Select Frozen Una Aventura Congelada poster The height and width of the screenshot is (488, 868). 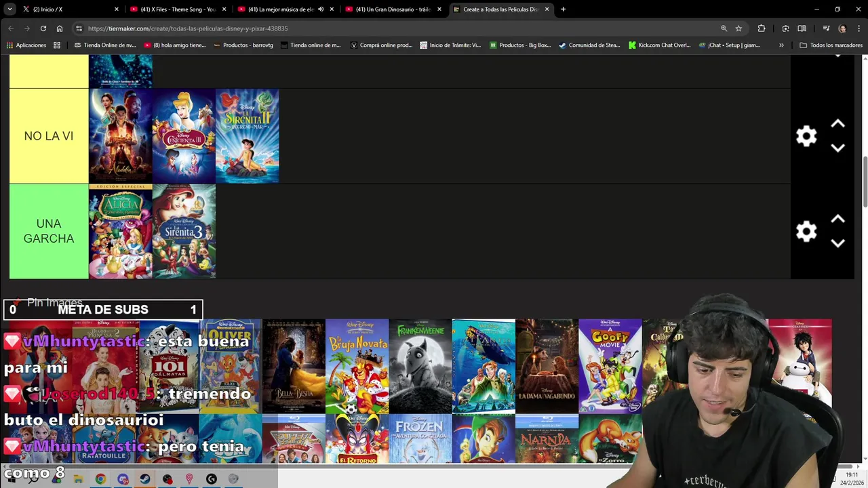coord(420,439)
